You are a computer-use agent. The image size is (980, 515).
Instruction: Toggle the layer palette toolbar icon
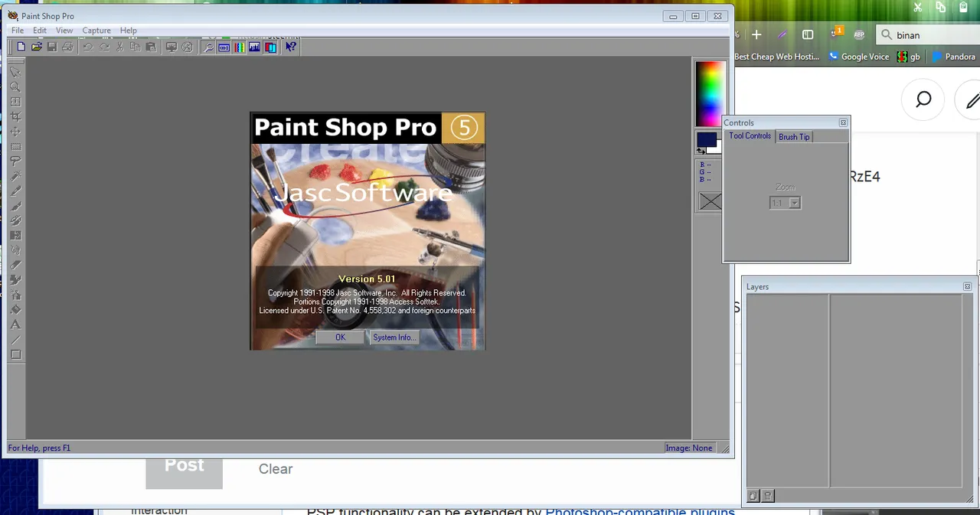(270, 47)
